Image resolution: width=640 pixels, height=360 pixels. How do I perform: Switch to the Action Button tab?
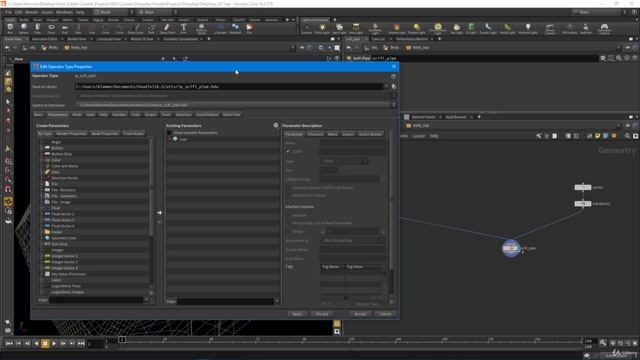click(370, 134)
